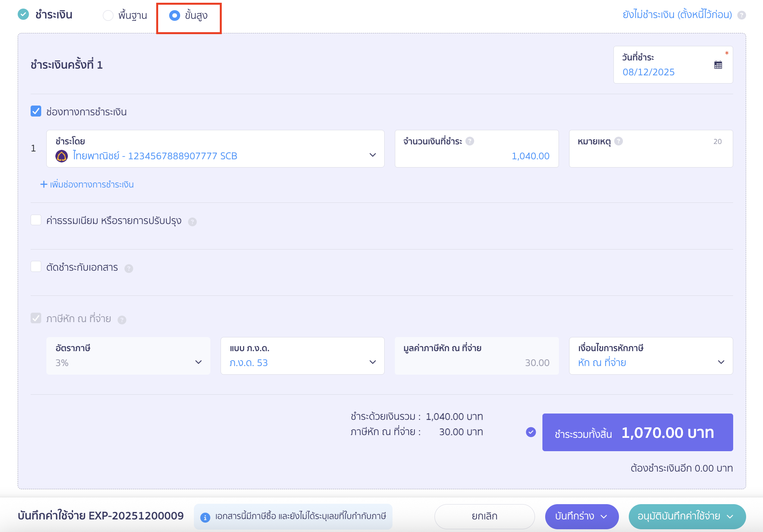Uncheck ช่องทางการชำระเงิน checkbox

click(36, 111)
